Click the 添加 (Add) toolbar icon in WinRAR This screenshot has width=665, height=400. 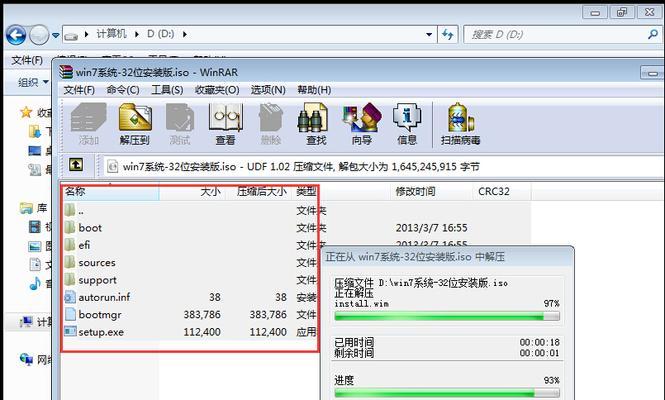pos(88,123)
